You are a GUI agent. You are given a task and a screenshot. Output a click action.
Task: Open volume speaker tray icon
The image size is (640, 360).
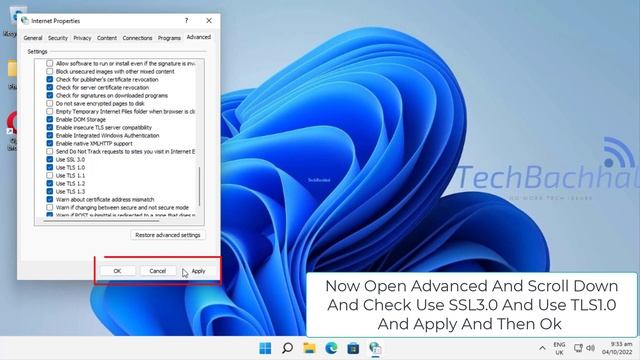590,348
